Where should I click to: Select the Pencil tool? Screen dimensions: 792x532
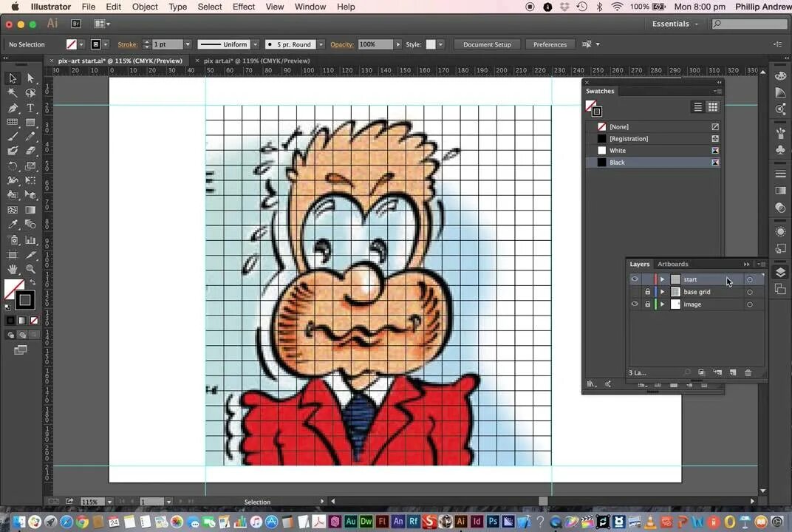coord(31,137)
